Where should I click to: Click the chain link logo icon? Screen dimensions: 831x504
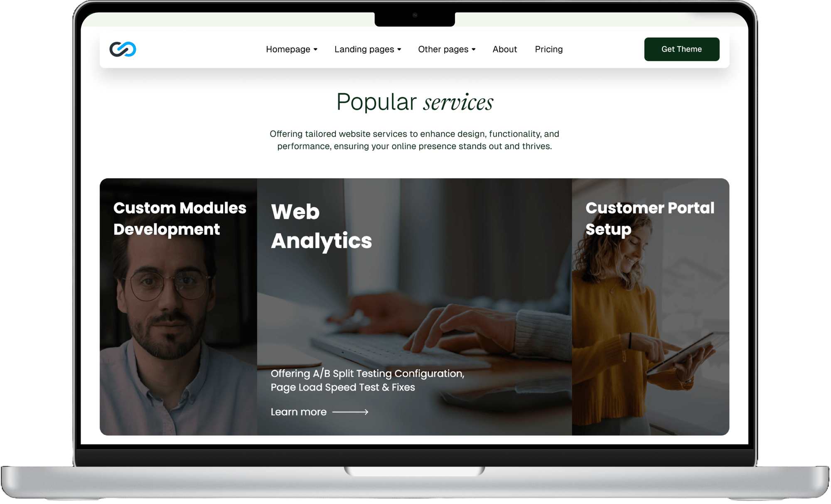(123, 49)
